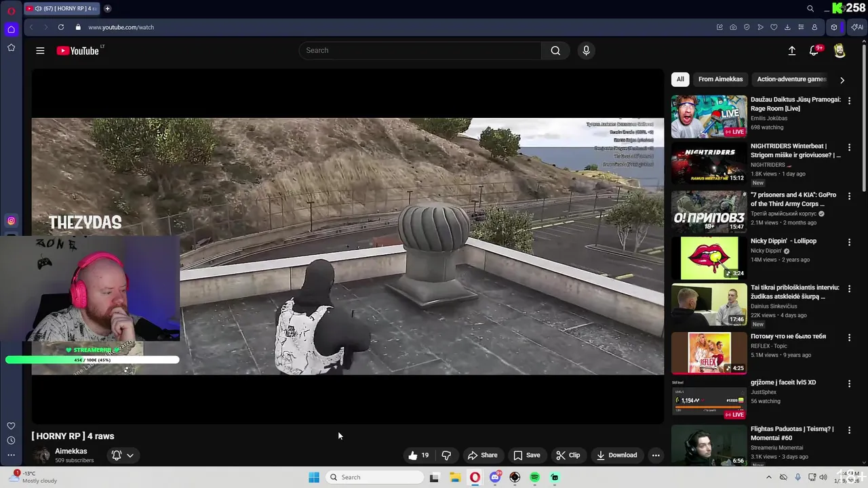Open Discord from the taskbar
This screenshot has height=488, width=868.
(495, 477)
